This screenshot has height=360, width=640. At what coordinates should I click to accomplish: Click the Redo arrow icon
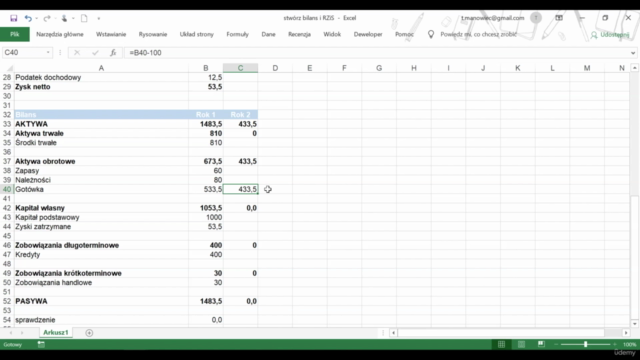pos(47,18)
